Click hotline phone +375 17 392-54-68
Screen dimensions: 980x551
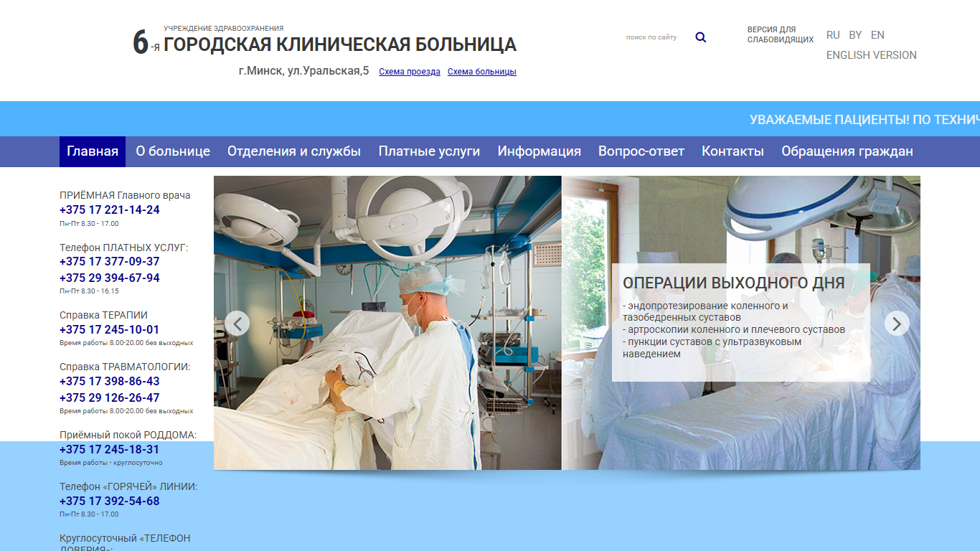pos(110,501)
